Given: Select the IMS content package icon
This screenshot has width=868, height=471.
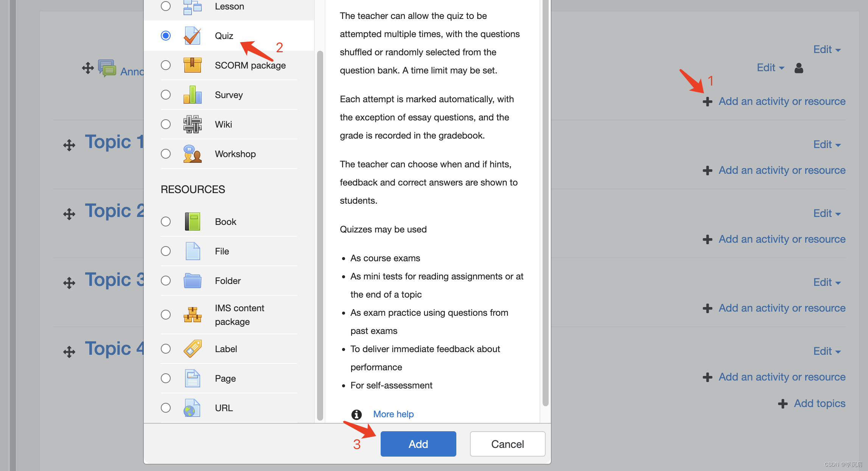Looking at the screenshot, I should [x=192, y=314].
